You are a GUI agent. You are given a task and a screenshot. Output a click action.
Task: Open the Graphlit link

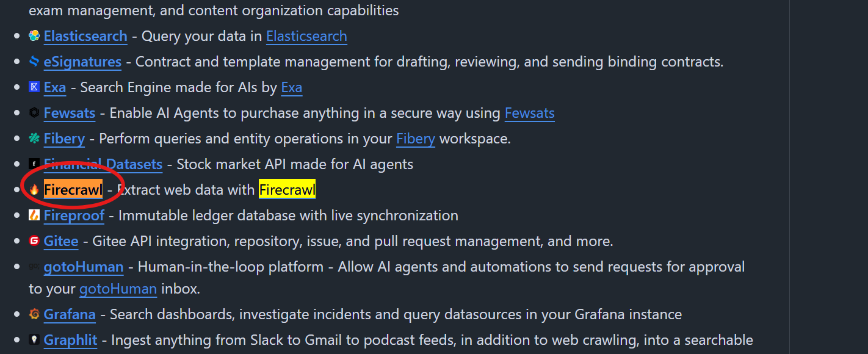pyautogui.click(x=70, y=340)
